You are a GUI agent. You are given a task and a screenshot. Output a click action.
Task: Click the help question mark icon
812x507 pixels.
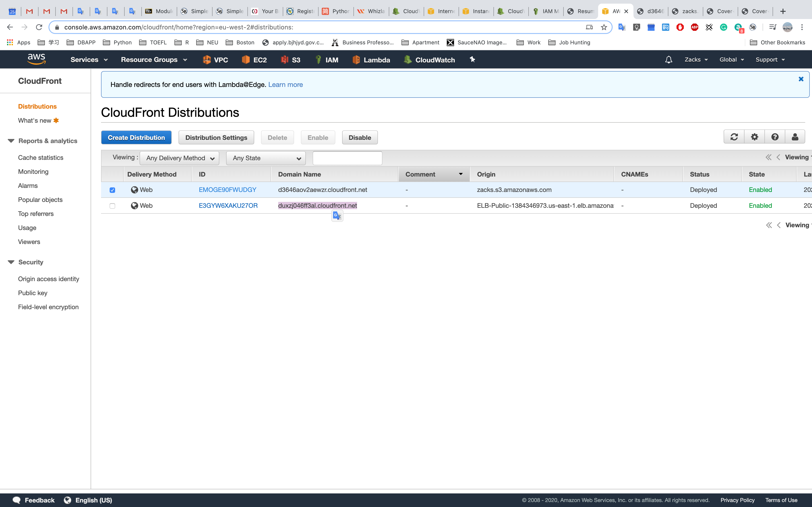click(x=775, y=137)
